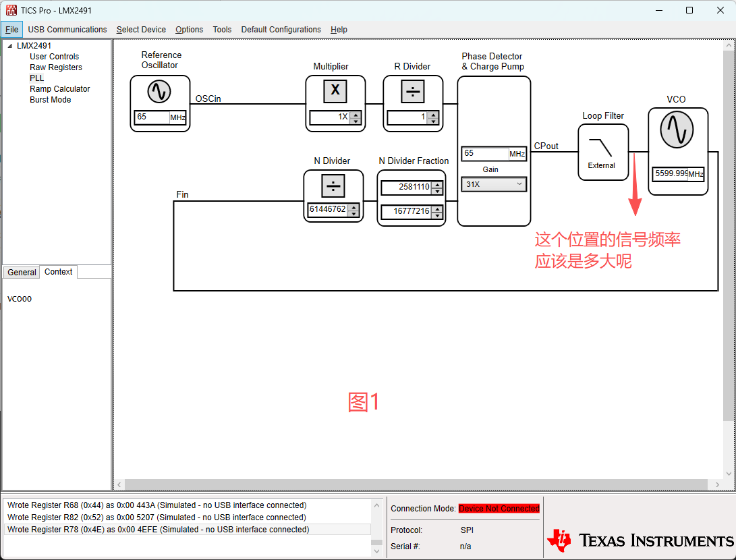Increase the fraction numerator 2581110
736x560 pixels.
click(x=437, y=184)
